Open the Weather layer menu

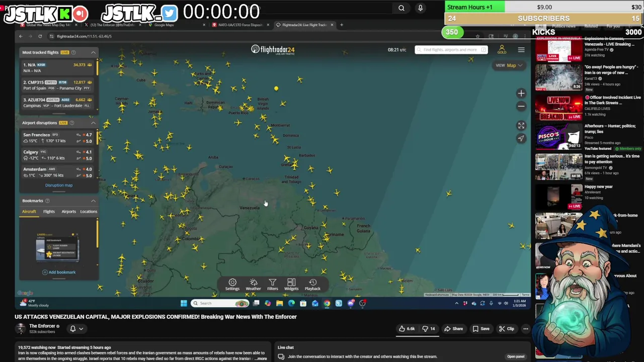point(253,285)
